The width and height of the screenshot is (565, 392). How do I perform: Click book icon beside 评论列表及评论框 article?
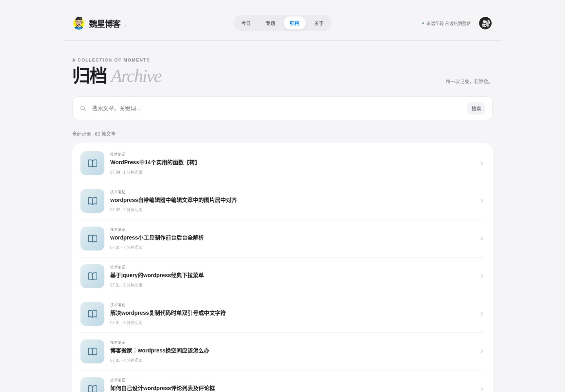[93, 385]
